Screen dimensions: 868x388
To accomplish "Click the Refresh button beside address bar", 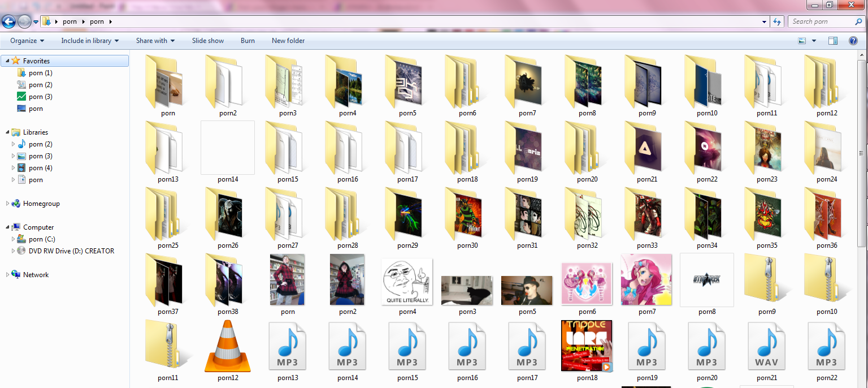I will click(778, 21).
